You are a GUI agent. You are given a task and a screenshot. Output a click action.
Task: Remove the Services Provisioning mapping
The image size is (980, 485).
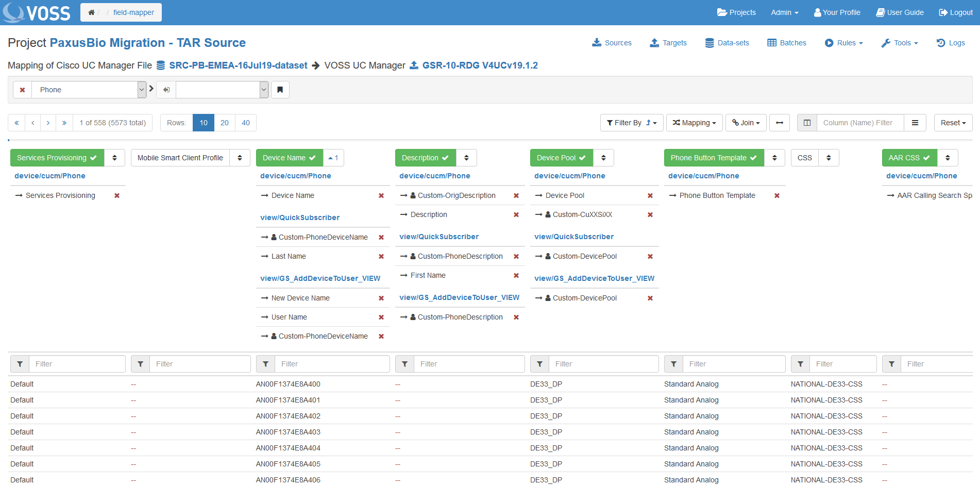[117, 196]
